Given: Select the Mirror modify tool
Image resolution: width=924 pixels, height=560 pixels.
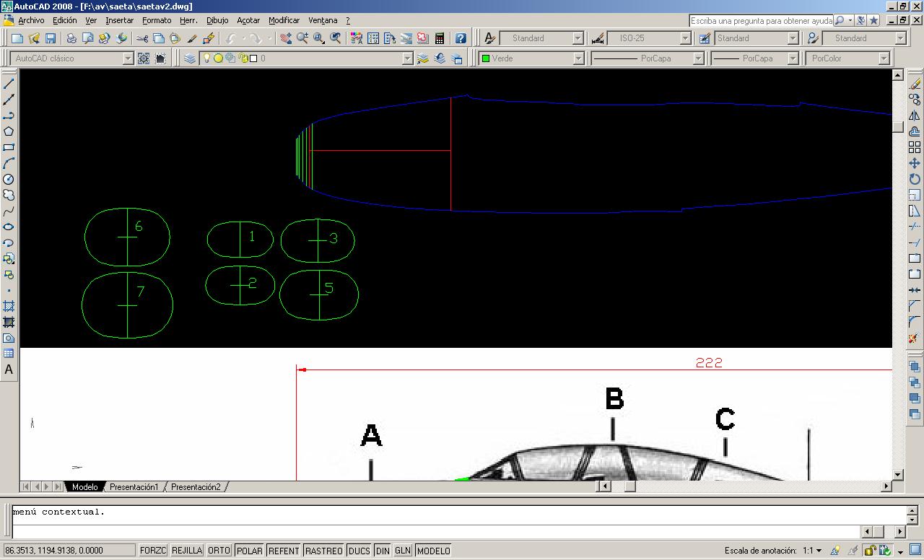Looking at the screenshot, I should tap(915, 115).
